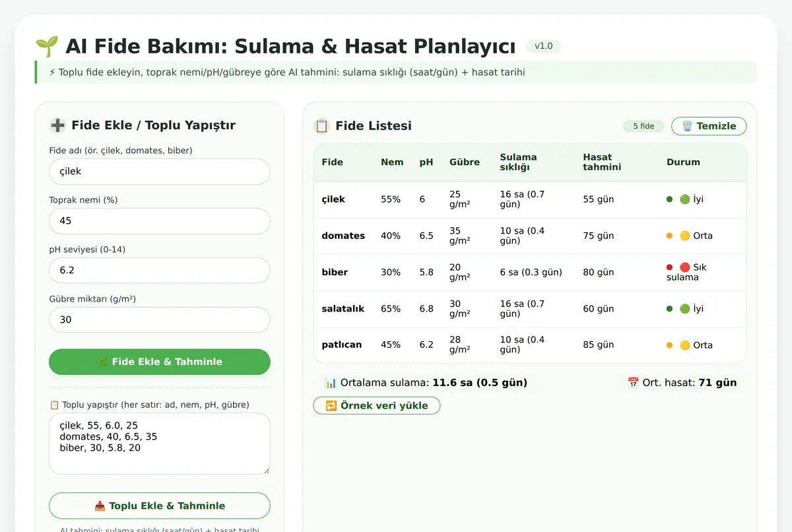Click the İyi status in çilek row
Screen dimensions: 792x532
click(685, 199)
